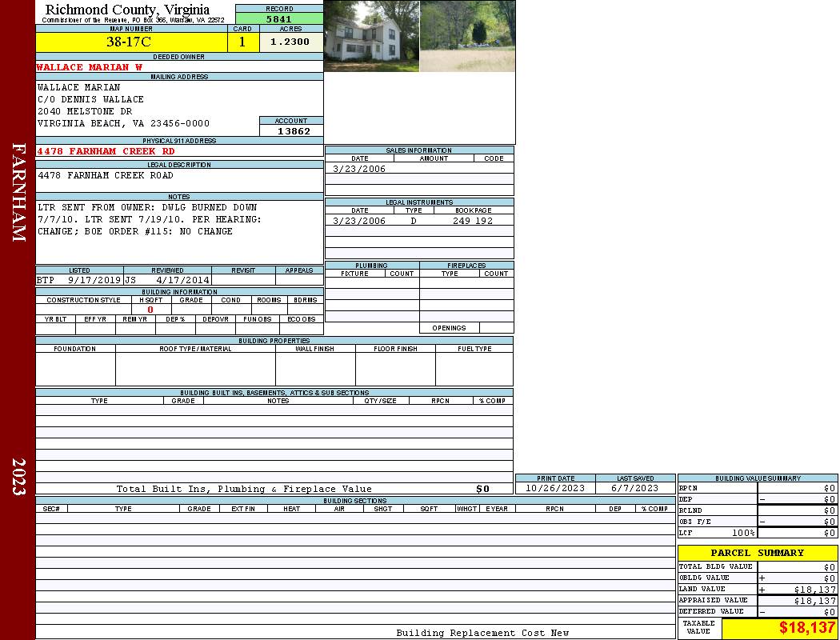Select the reviewed date 4/17/2014
The height and width of the screenshot is (640, 840).
pos(182,281)
